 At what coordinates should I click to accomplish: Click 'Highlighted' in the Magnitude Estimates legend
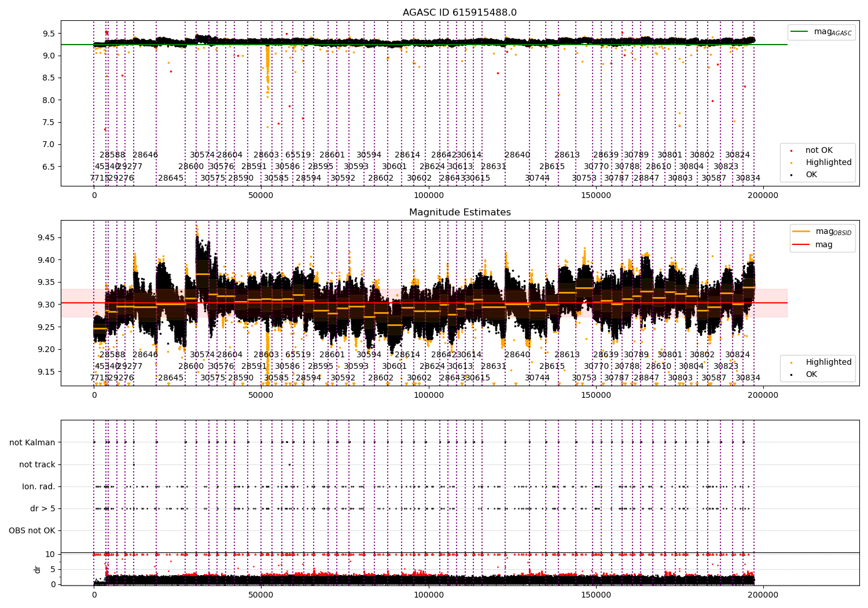click(x=823, y=362)
